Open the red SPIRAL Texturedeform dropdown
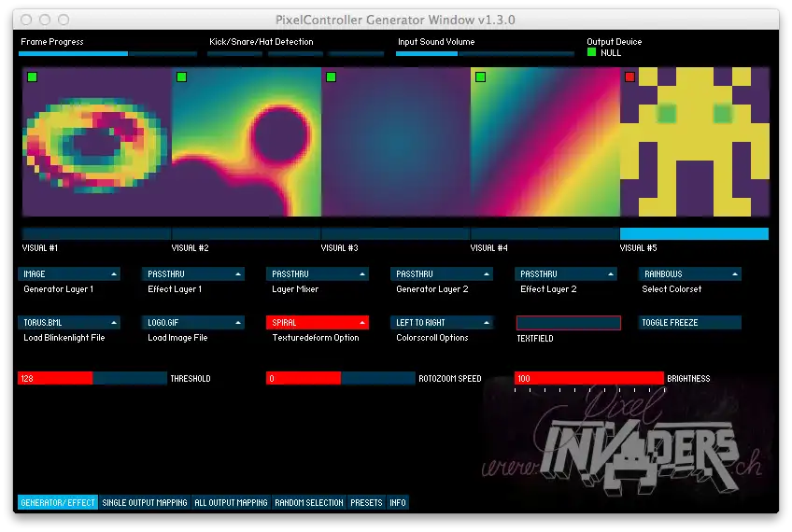Viewport: 792px width, 532px height. 318,323
